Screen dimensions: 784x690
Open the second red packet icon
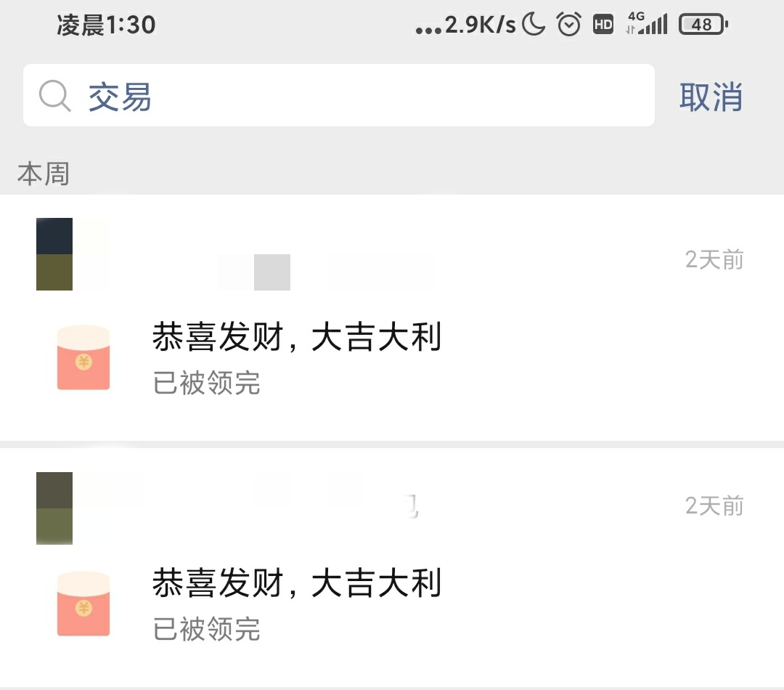coord(83,604)
